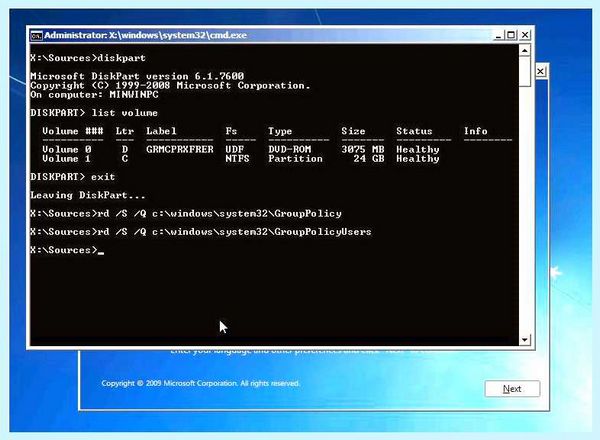Click the 'Partition' type value
This screenshot has width=600, height=440.
[295, 158]
